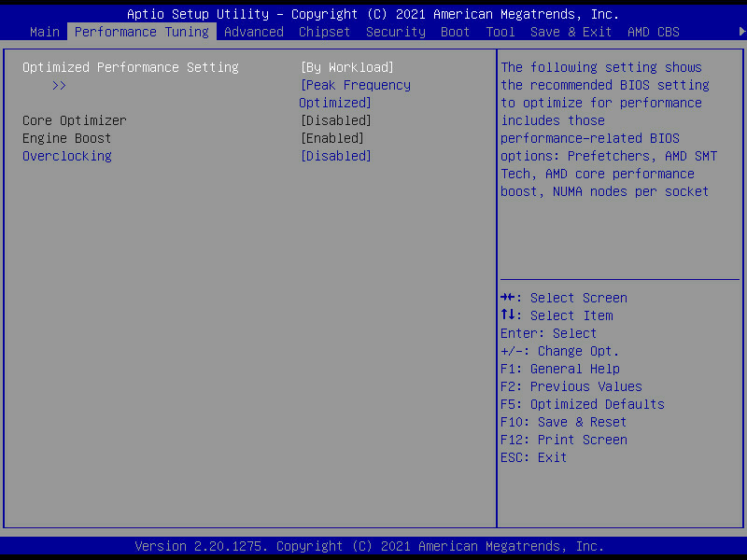Open the Tool tab
This screenshot has width=747, height=560.
pos(500,32)
